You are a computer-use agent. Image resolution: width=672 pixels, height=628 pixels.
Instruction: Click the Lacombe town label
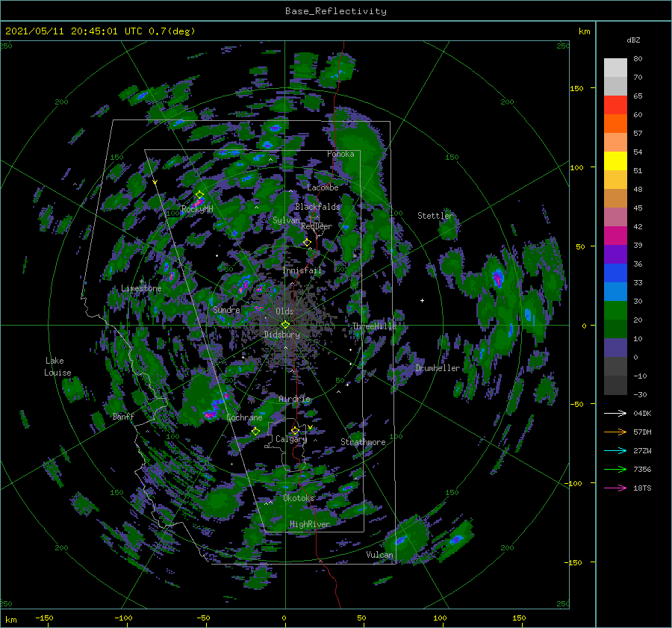click(x=323, y=187)
